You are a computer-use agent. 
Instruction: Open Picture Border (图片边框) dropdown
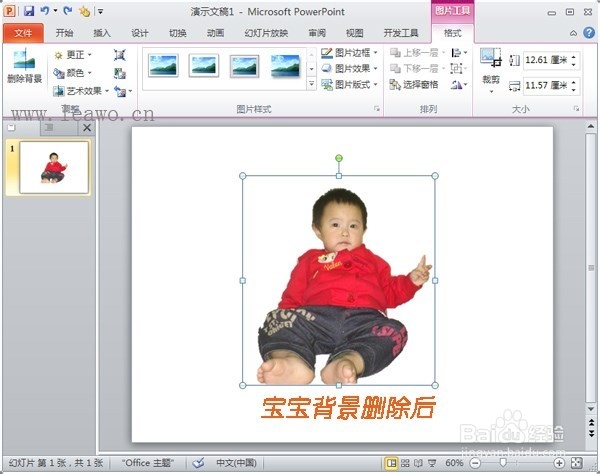tap(349, 53)
